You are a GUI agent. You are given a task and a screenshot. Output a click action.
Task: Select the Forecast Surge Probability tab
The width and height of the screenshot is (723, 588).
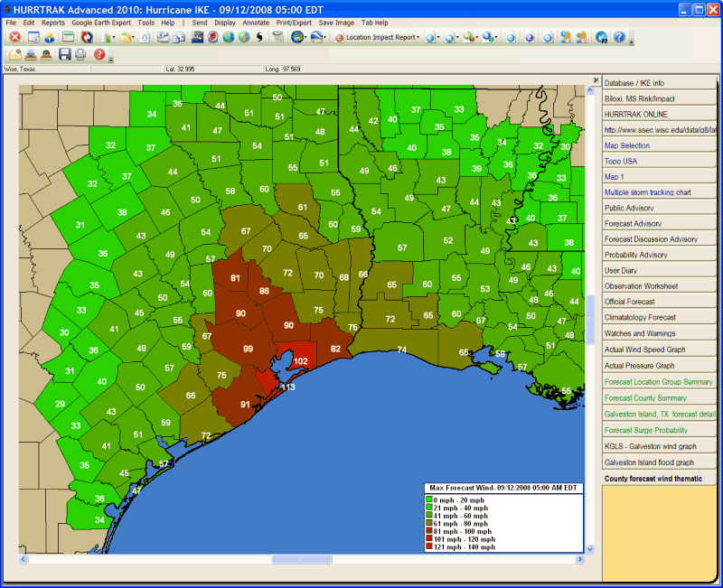point(660,430)
